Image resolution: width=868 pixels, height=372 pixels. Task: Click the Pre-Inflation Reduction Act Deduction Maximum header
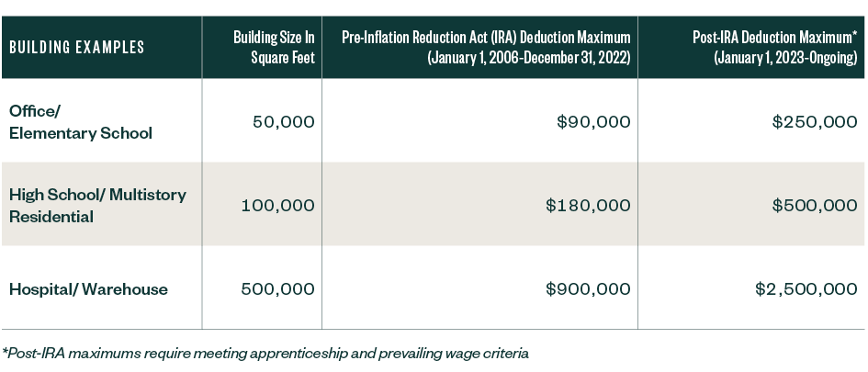[x=486, y=38]
